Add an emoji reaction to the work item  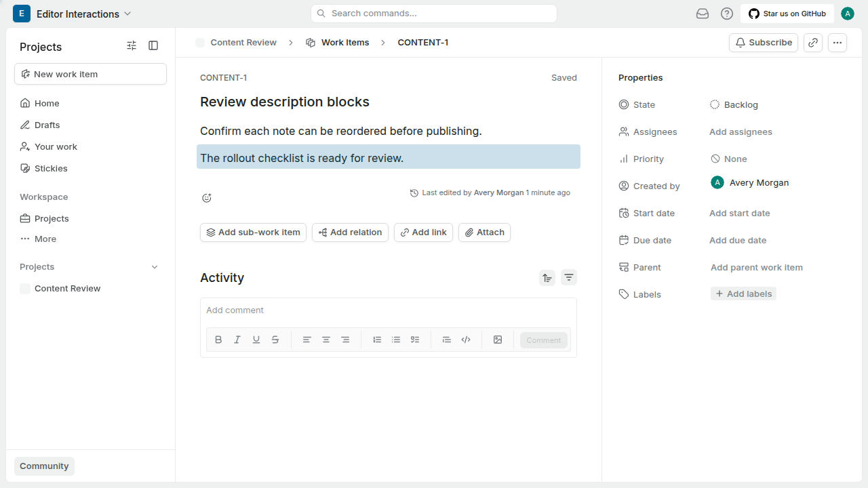(207, 198)
